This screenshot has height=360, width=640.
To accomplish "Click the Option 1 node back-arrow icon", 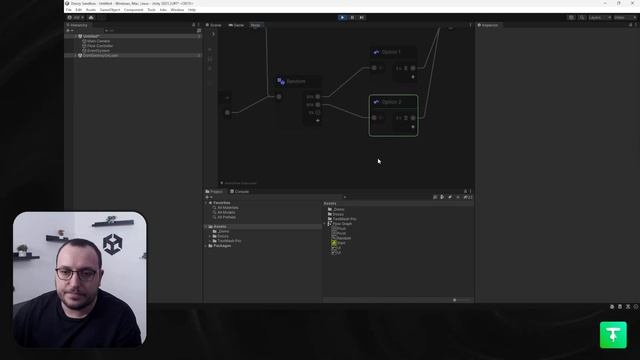I will (376, 52).
